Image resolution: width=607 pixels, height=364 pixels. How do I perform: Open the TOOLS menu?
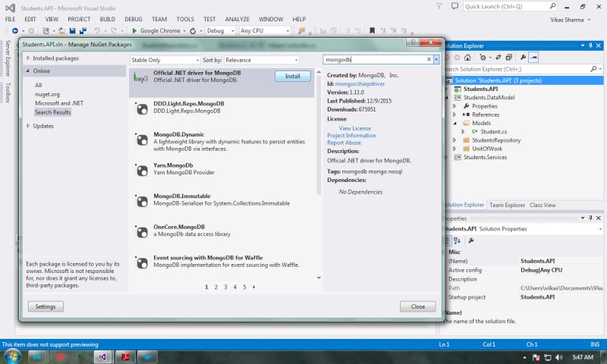pos(185,19)
